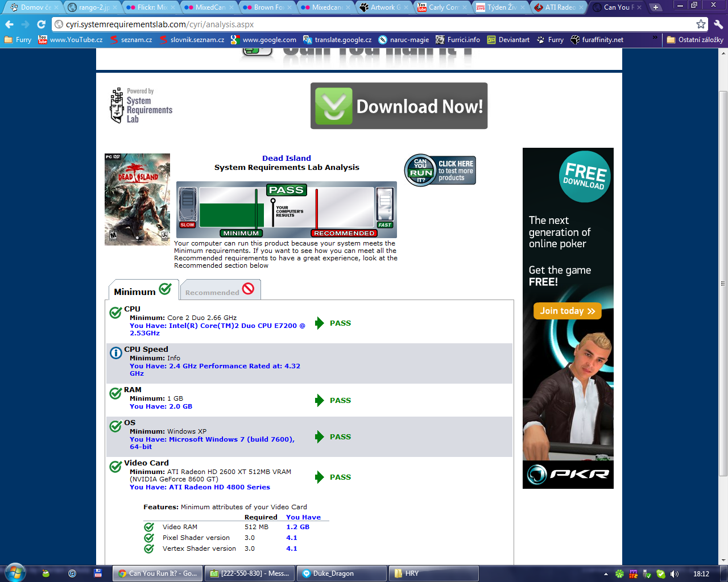Select the Recommended requirements tab
The width and height of the screenshot is (728, 582).
pyautogui.click(x=221, y=290)
